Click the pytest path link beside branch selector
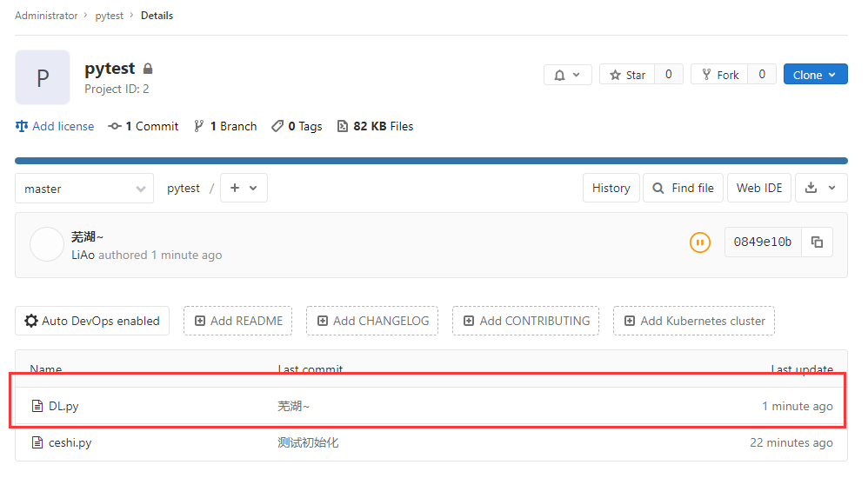 (x=184, y=188)
